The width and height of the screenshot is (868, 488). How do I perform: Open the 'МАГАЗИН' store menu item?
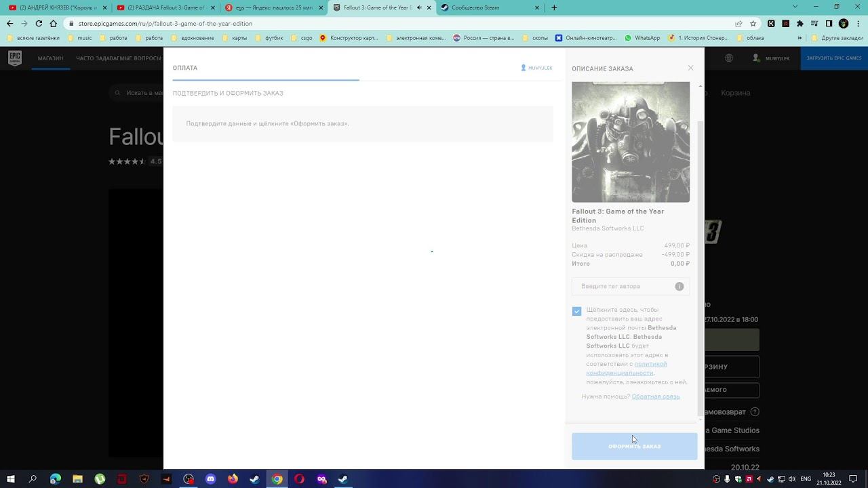click(50, 58)
